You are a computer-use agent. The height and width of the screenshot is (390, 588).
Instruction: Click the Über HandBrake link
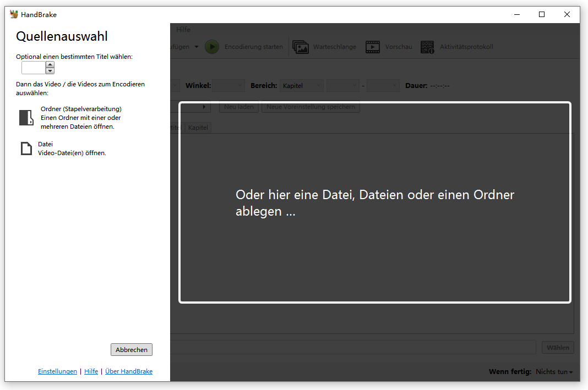tap(129, 371)
